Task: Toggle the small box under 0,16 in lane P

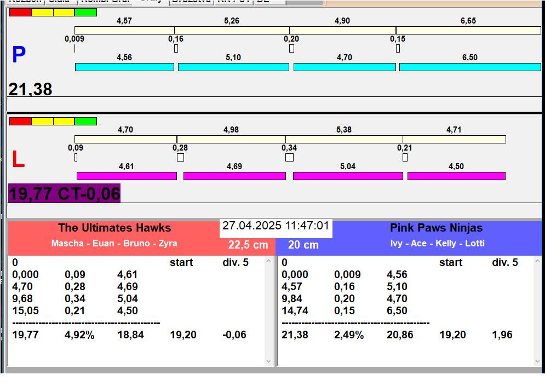Action: (x=176, y=48)
